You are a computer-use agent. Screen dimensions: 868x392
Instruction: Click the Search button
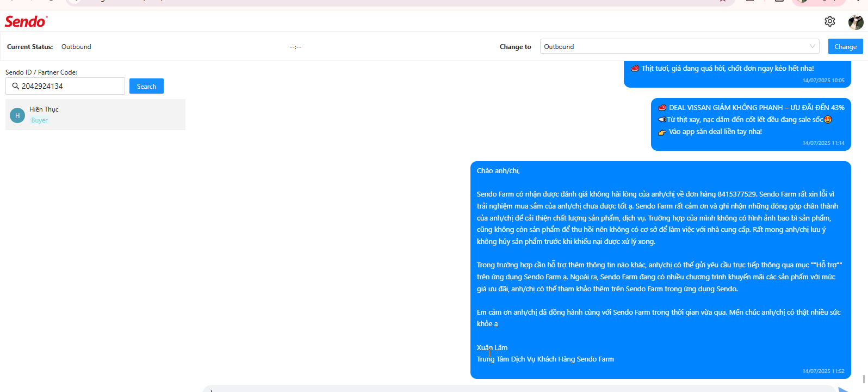(146, 86)
